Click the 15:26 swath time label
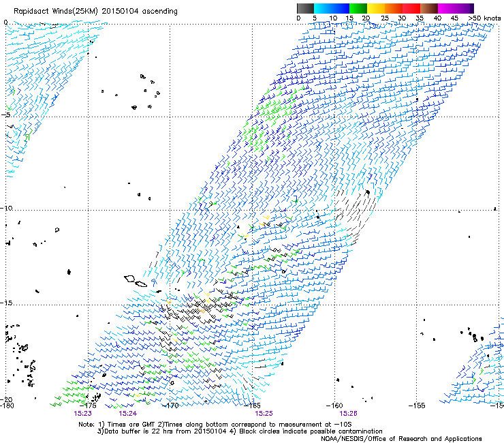The image size is (504, 443). (x=349, y=414)
